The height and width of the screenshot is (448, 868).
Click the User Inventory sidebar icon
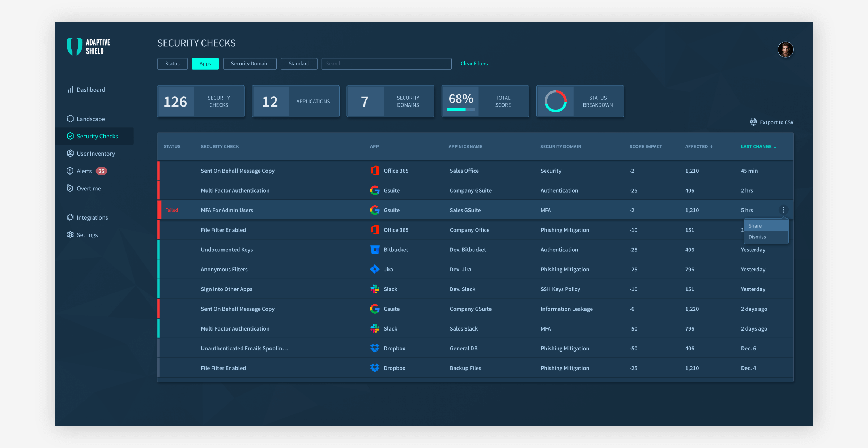click(70, 154)
